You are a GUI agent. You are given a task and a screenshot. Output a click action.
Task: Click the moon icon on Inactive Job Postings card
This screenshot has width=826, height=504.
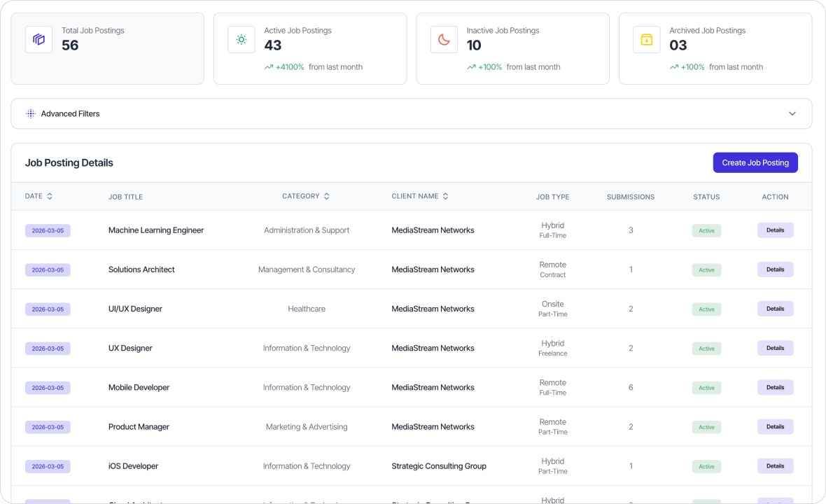443,39
